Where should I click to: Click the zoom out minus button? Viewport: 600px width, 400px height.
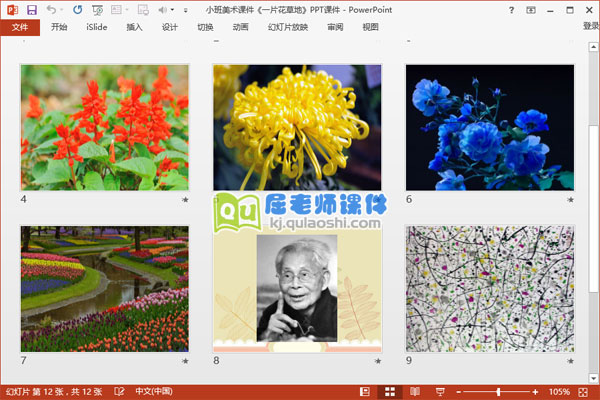tap(459, 392)
